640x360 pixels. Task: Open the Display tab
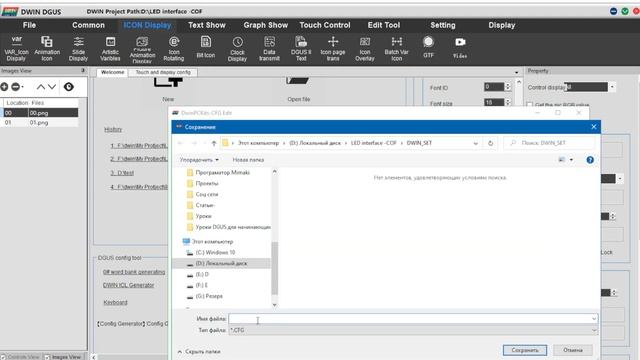pos(502,25)
